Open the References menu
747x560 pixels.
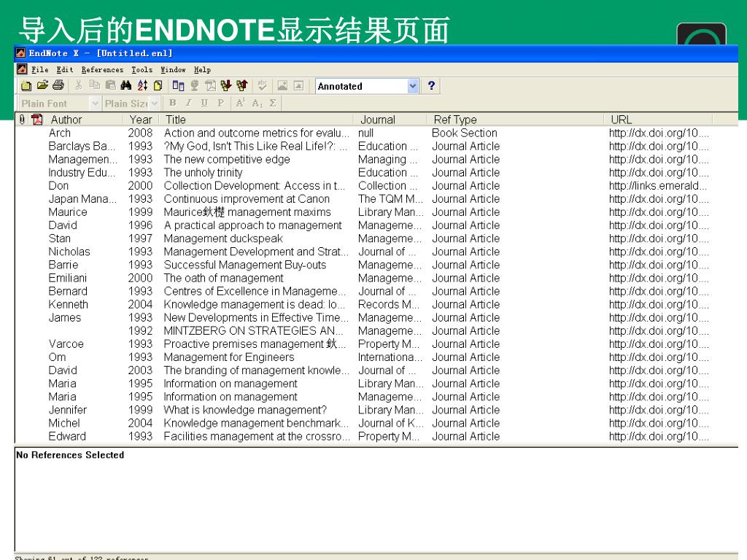(102, 69)
